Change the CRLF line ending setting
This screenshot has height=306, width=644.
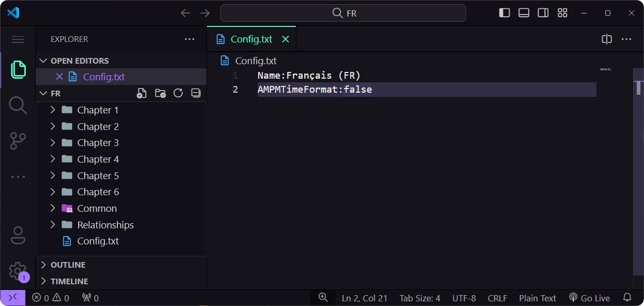click(x=497, y=298)
